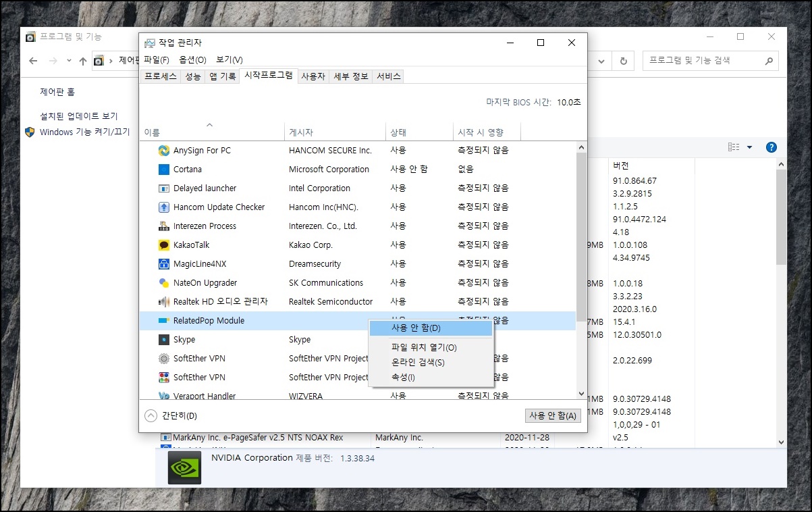This screenshot has height=512, width=812.
Task: Click the Windows features shield icon
Action: coord(30,132)
